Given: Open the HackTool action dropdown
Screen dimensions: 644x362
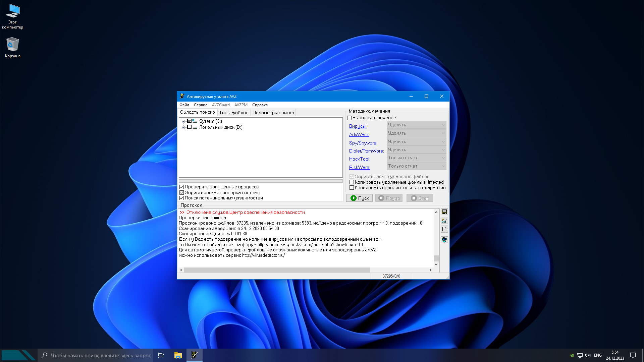Looking at the screenshot, I should 416,158.
